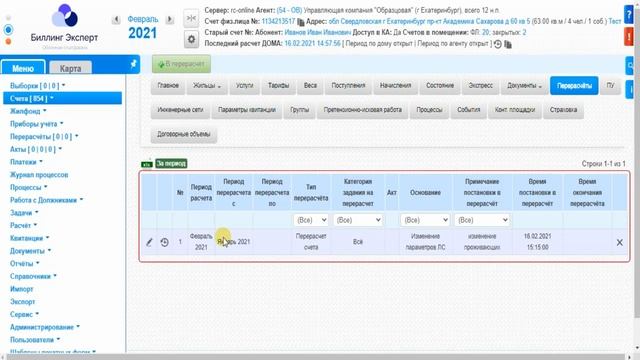Open the settings gear button
This screenshot has width=640, height=360.
(x=191, y=39)
